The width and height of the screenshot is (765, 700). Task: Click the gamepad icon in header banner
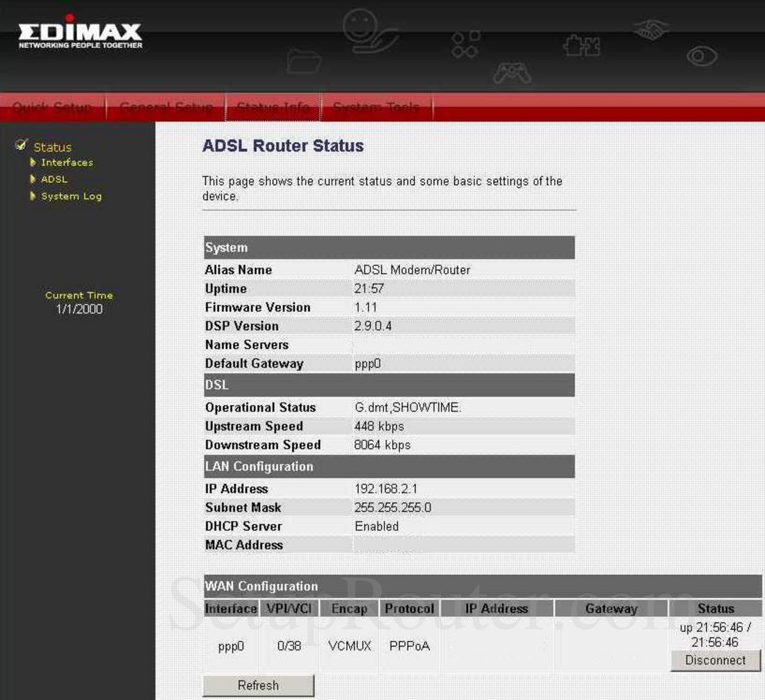click(511, 73)
